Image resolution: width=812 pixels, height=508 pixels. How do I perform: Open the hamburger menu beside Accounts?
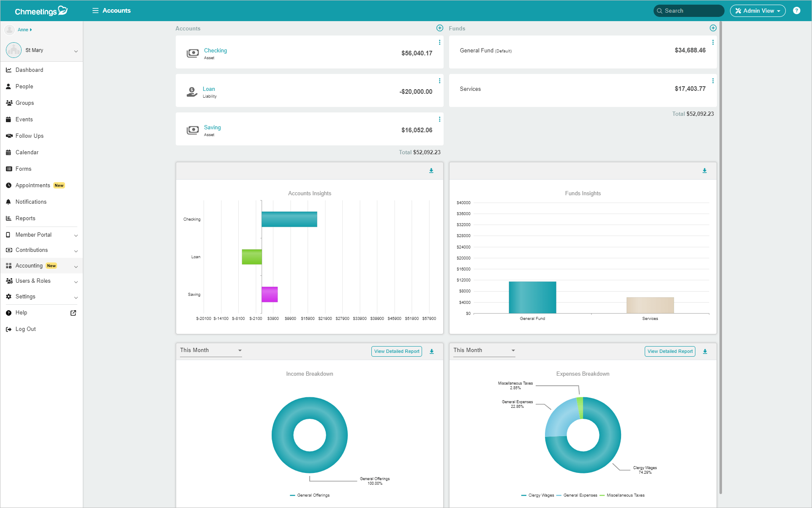click(x=95, y=11)
